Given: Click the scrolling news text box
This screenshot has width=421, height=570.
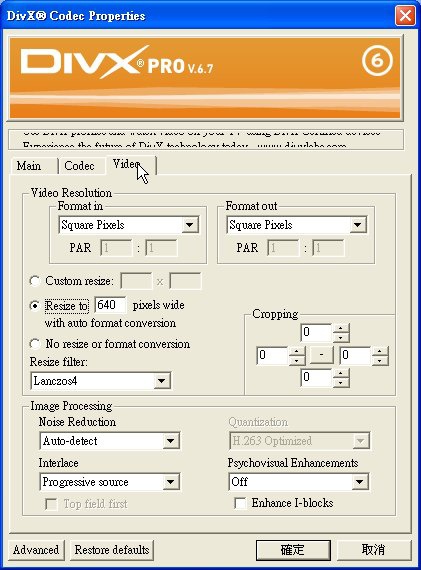Looking at the screenshot, I should 206,139.
